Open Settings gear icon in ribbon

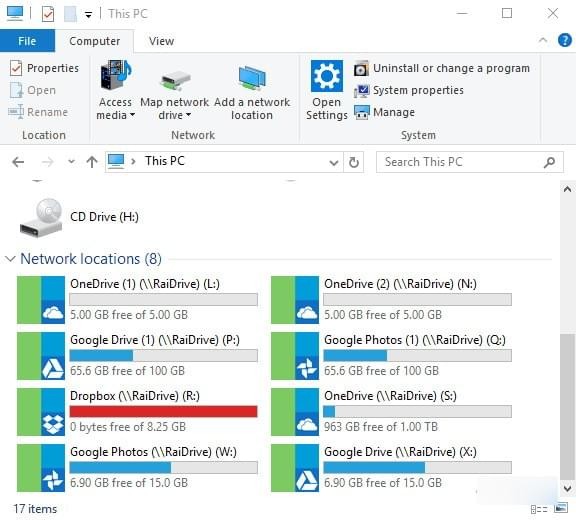[x=327, y=76]
